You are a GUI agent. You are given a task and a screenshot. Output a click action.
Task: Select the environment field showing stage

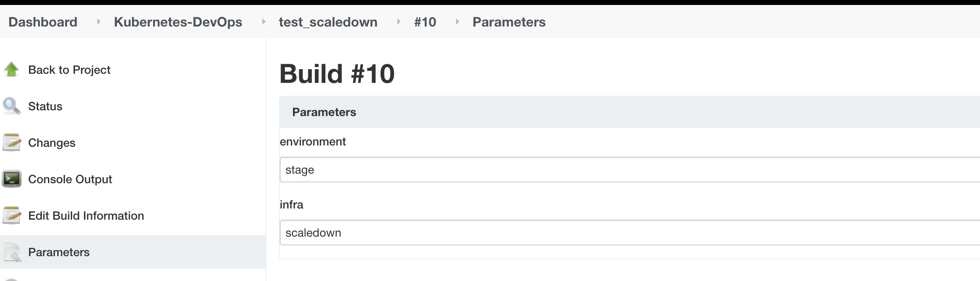[x=497, y=170]
